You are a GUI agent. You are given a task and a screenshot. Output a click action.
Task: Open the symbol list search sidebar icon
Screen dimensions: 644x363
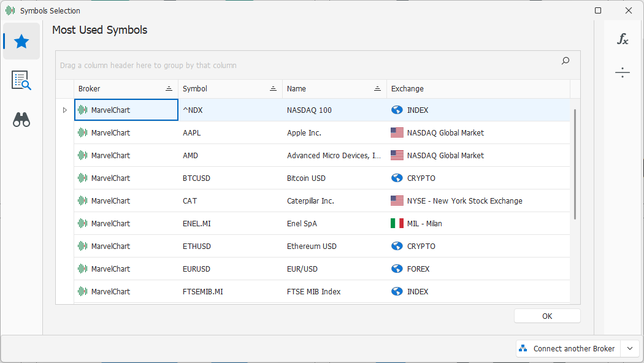click(21, 80)
